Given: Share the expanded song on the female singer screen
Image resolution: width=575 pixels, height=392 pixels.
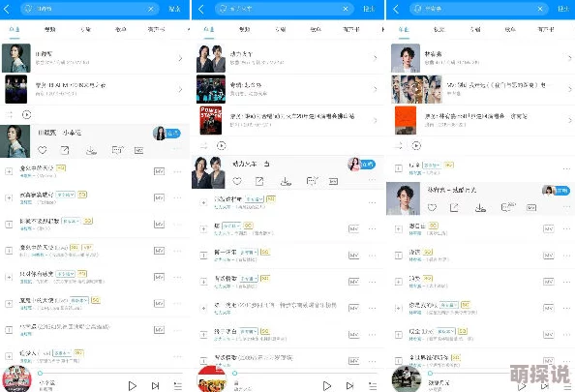Looking at the screenshot, I should coord(65,150).
